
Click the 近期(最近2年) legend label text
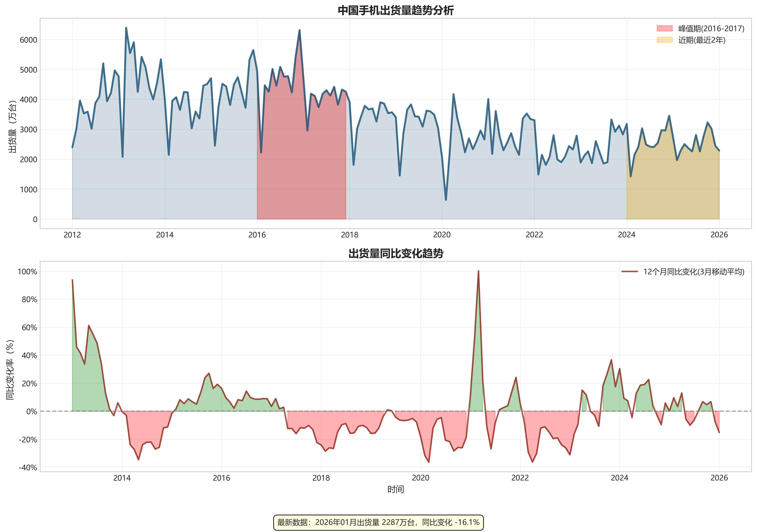[x=702, y=40]
